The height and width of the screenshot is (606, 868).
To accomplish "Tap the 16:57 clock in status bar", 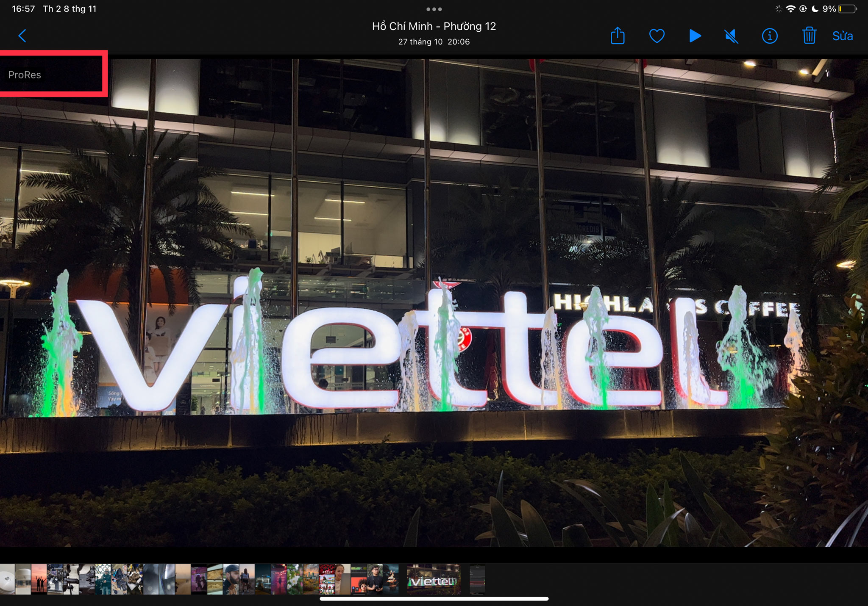I will [23, 9].
